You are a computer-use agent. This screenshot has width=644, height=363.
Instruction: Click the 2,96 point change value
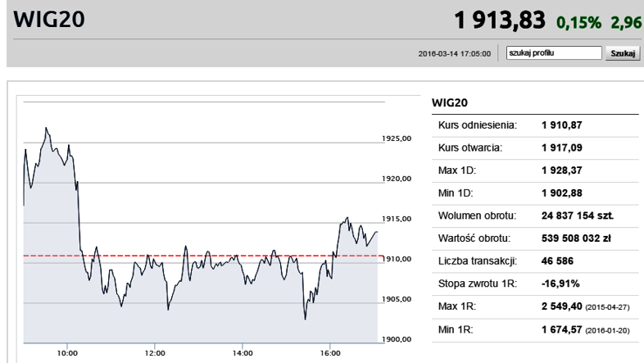(626, 23)
